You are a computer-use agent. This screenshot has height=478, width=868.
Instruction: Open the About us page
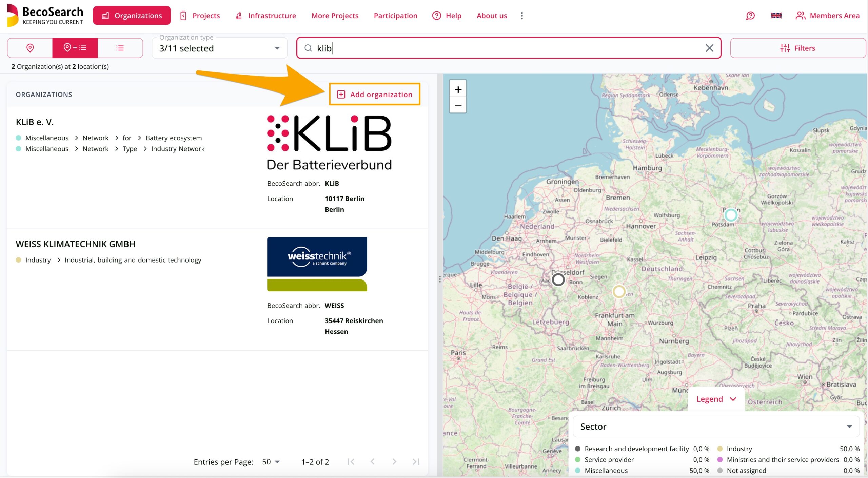(x=492, y=16)
